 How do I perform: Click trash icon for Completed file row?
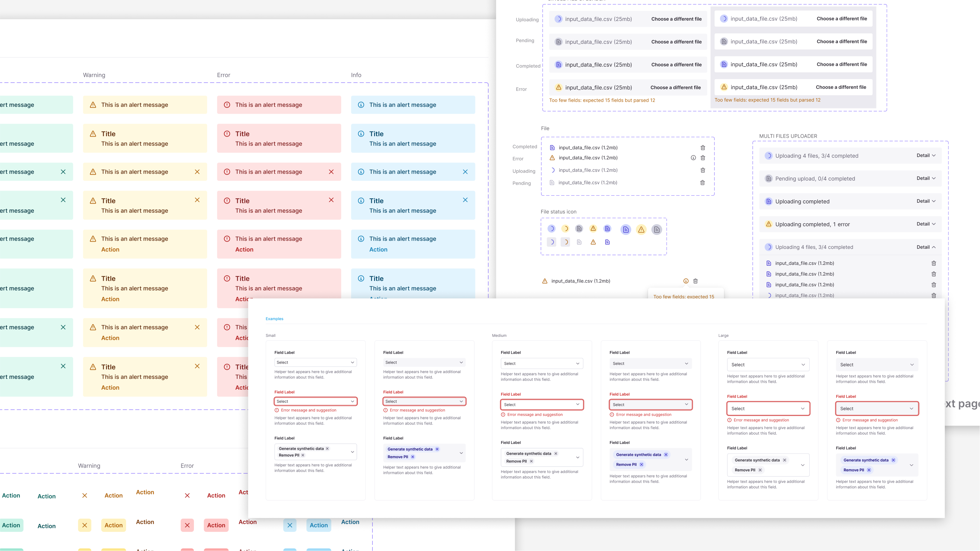pos(703,148)
